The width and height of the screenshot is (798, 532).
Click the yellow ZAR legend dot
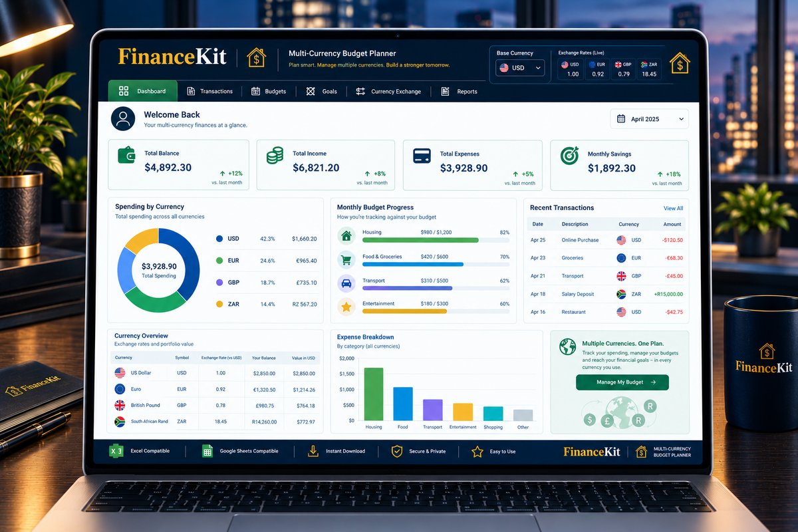[219, 304]
